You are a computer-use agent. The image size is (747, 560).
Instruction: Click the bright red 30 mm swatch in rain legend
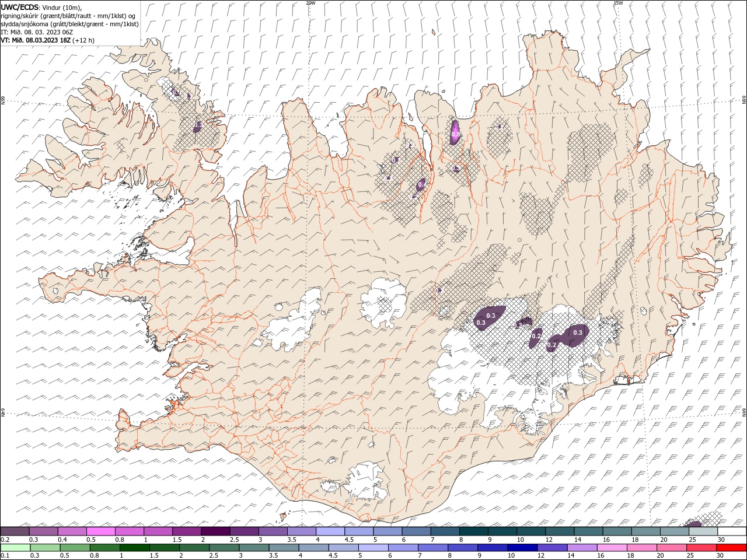731,548
